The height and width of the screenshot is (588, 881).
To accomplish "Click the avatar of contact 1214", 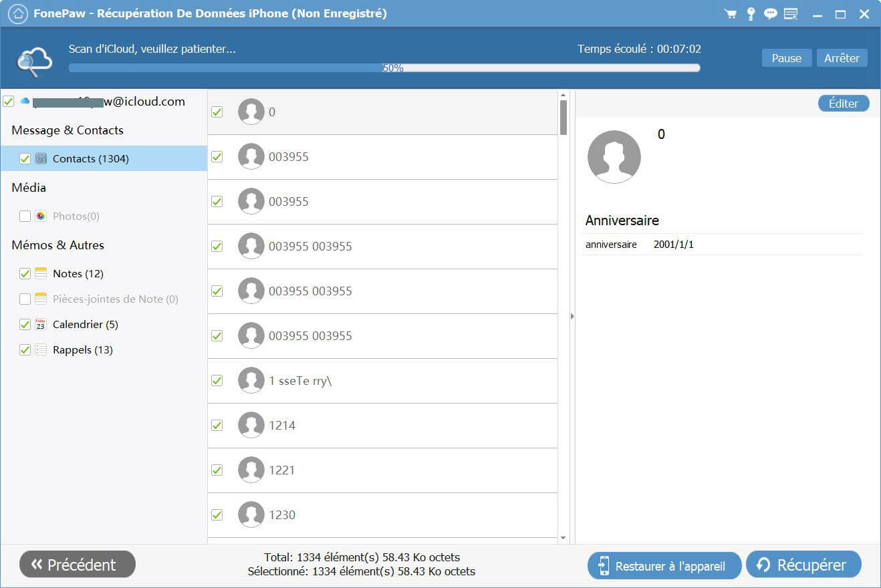I will tap(251, 425).
